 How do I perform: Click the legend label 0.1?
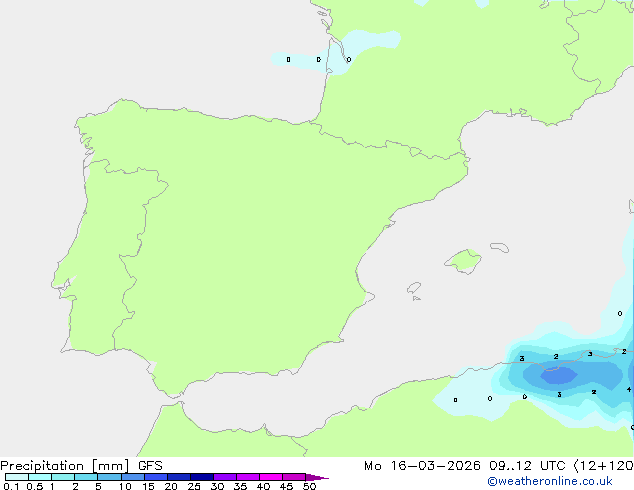[x=11, y=486]
